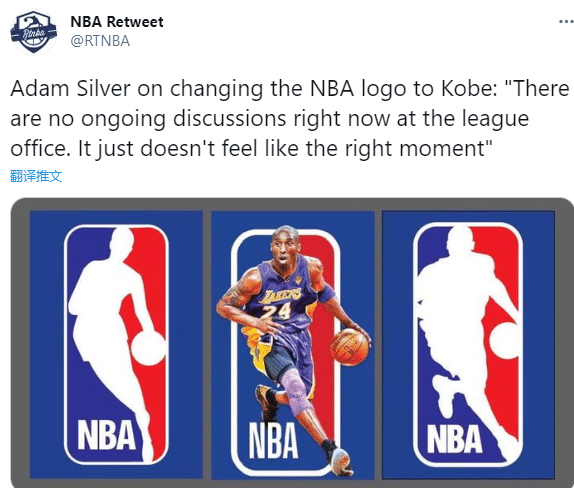Image resolution: width=574 pixels, height=488 pixels.
Task: Click the NBA lettering in middle logo
Action: click(x=273, y=440)
